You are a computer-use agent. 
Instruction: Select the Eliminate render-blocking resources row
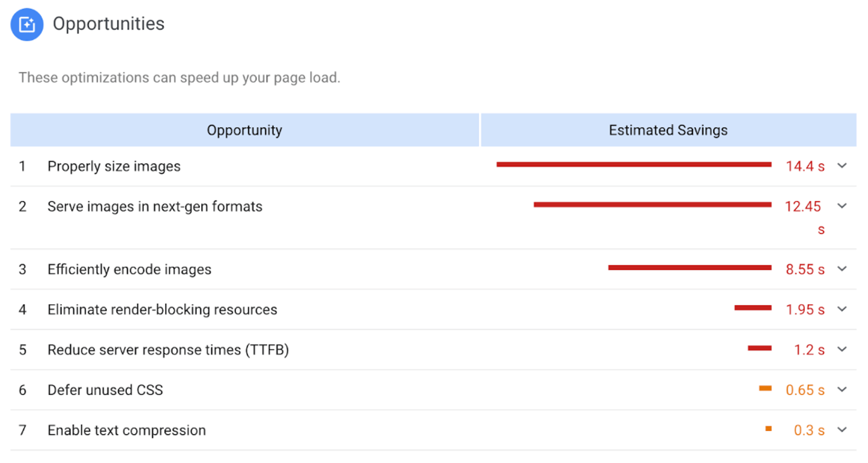click(162, 309)
